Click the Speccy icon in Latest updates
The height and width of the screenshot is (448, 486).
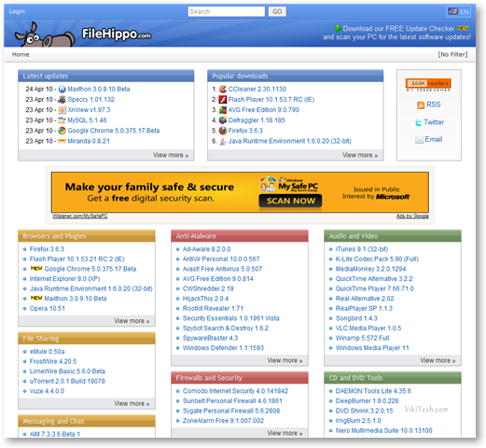click(62, 100)
